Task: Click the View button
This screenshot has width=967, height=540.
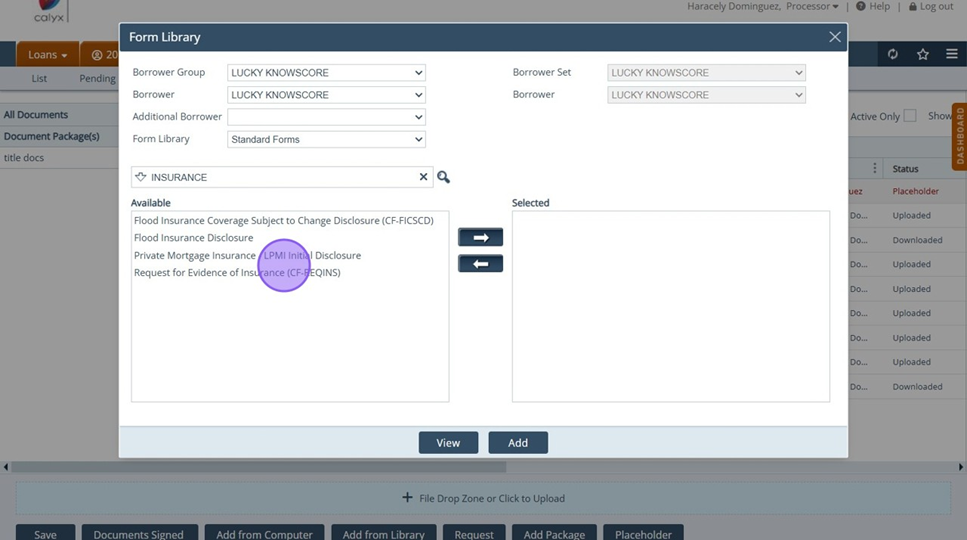Action: tap(448, 443)
